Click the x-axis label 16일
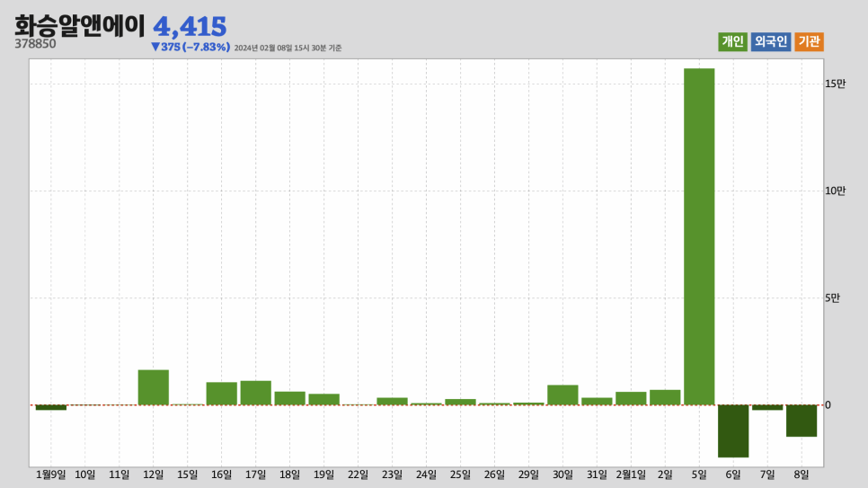 tap(221, 475)
